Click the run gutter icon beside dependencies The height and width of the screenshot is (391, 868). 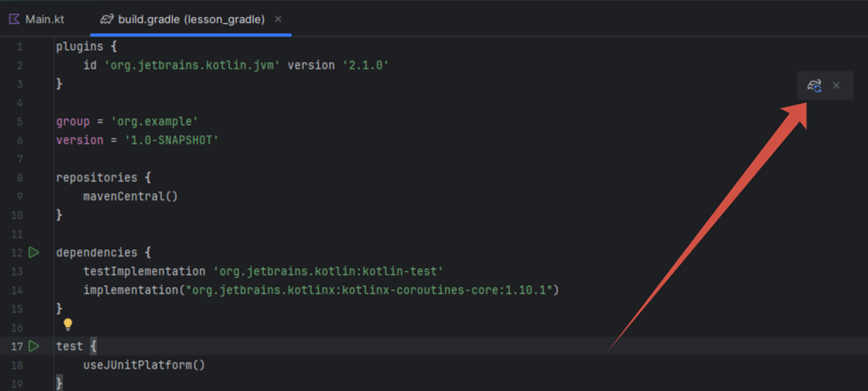34,253
